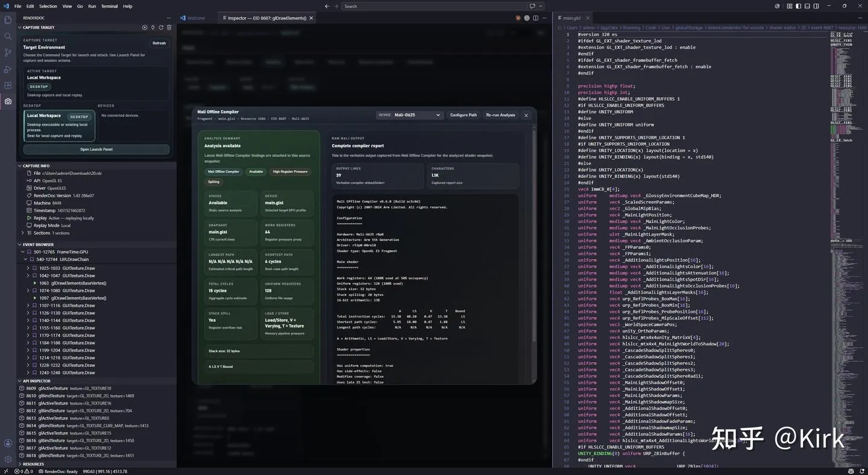The height and width of the screenshot is (475, 868).
Task: Open the chat icon beside the search bar
Action: point(532,6)
